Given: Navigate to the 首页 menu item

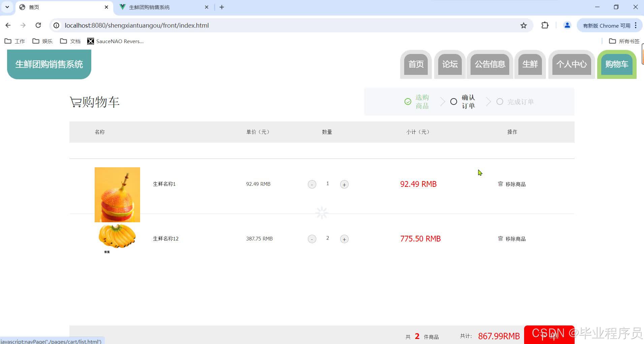Looking at the screenshot, I should click(416, 64).
